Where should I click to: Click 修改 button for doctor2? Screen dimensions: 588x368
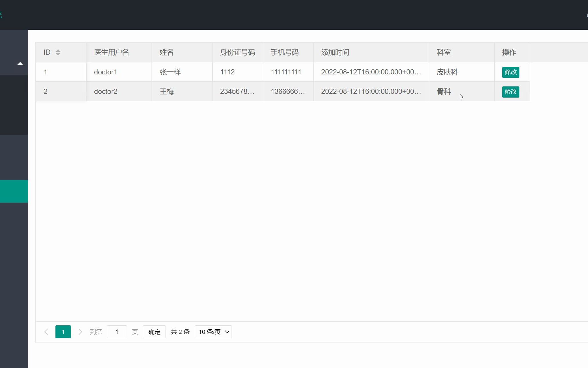click(x=510, y=92)
